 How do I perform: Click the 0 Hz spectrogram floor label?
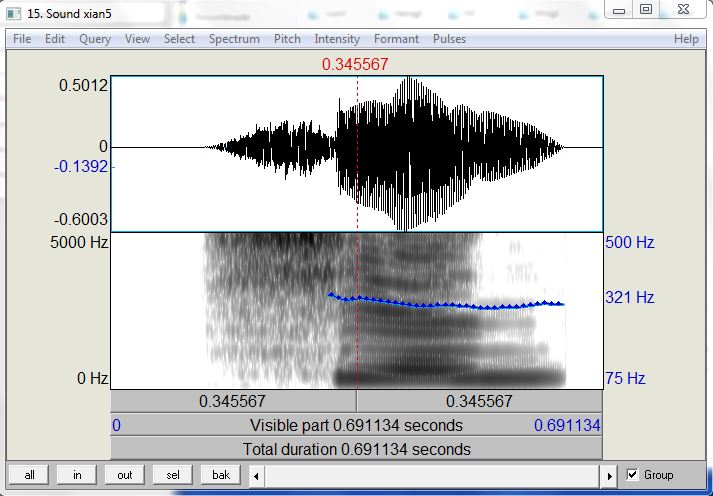pyautogui.click(x=93, y=378)
